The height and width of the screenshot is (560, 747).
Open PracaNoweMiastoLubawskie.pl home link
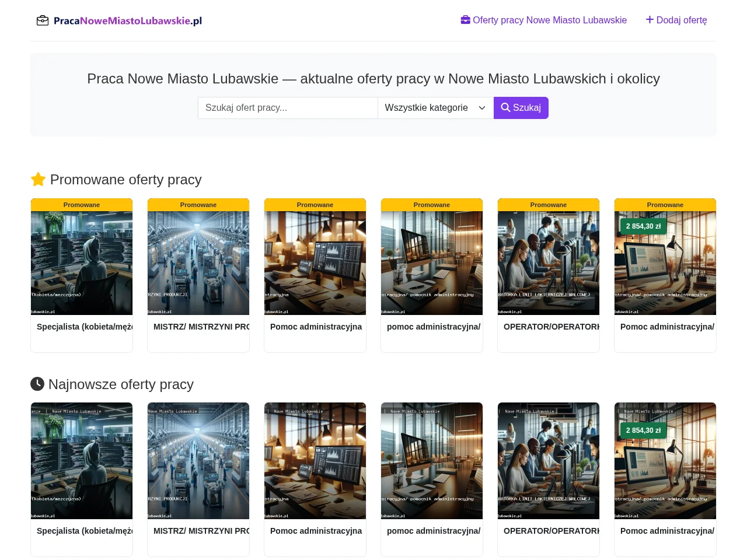click(x=119, y=20)
